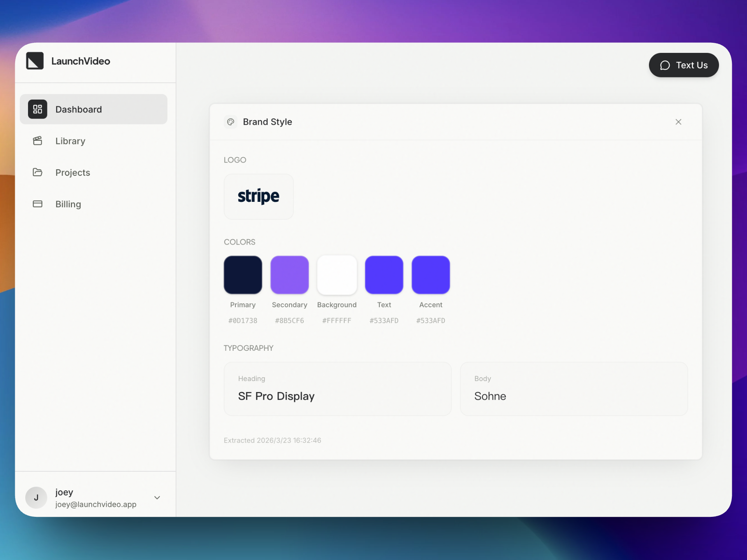Expand the joey account dropdown chevron
747x560 pixels.
(x=157, y=498)
